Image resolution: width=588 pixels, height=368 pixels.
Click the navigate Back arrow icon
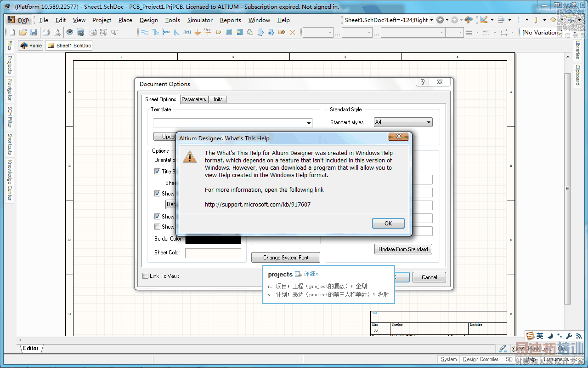coord(440,20)
